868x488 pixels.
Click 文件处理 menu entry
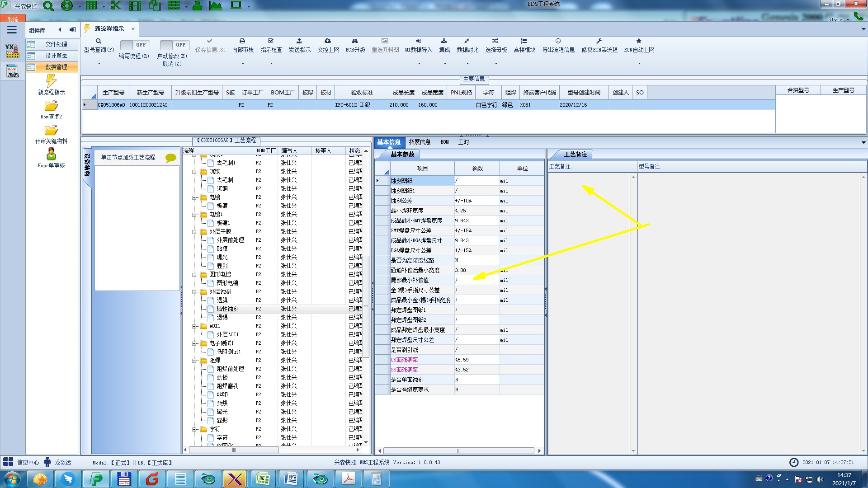(56, 44)
